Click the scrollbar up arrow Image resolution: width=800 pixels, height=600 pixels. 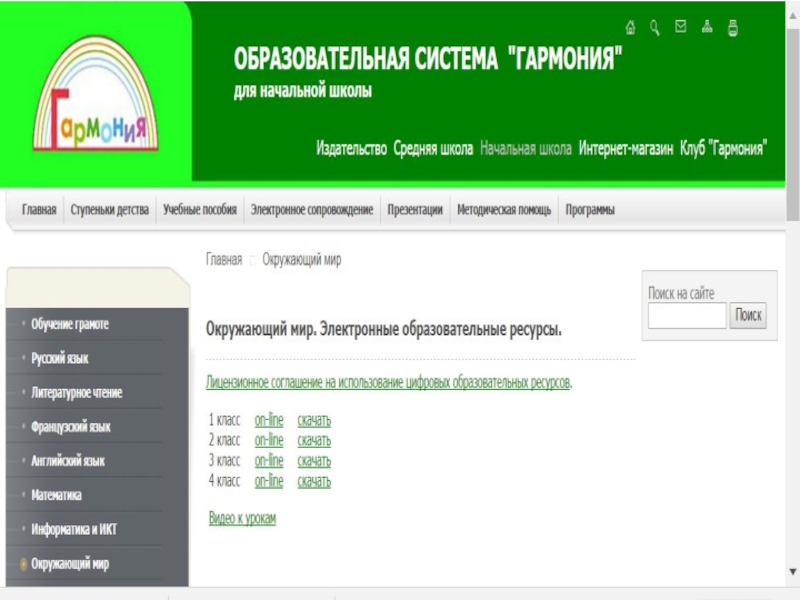pyautogui.click(x=792, y=15)
